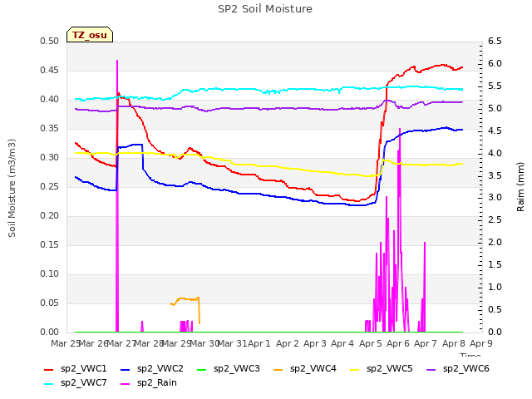Click the 0.45 left axis tick label

pyautogui.click(x=50, y=70)
